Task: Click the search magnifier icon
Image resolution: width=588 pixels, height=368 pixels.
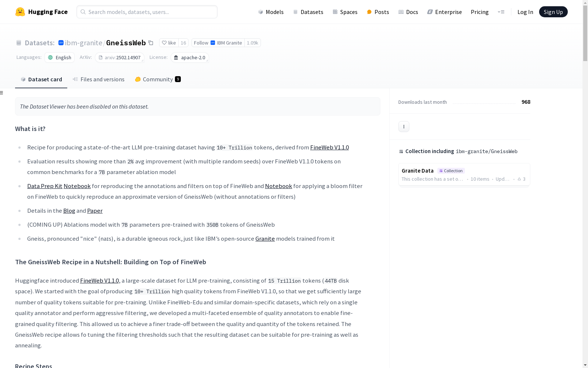Action: coord(83,12)
